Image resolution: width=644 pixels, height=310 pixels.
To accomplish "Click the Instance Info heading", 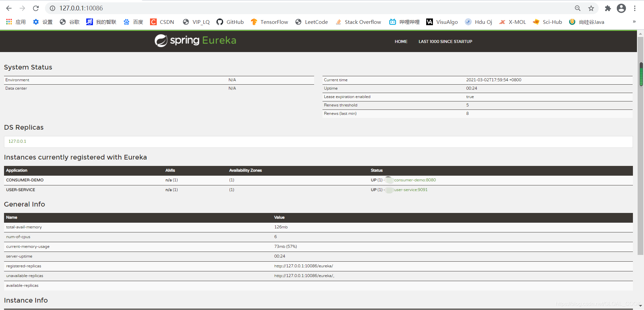I will [26, 300].
